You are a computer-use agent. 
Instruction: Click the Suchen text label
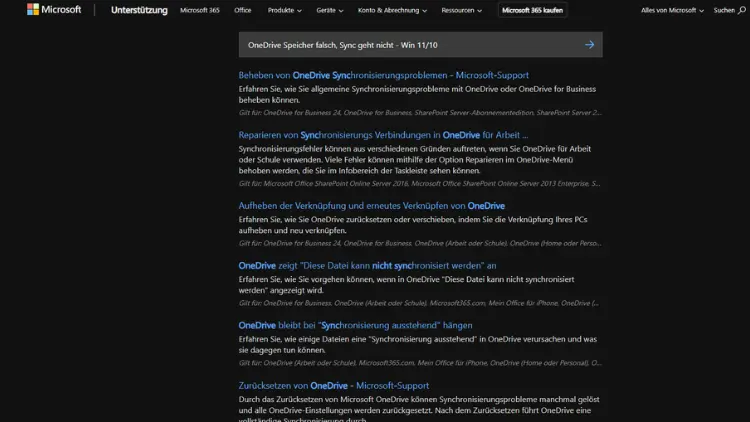pos(724,10)
